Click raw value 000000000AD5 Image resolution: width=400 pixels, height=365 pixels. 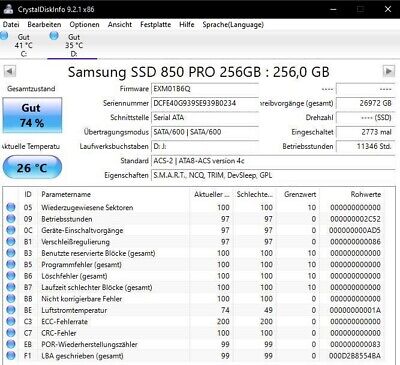[355, 230]
